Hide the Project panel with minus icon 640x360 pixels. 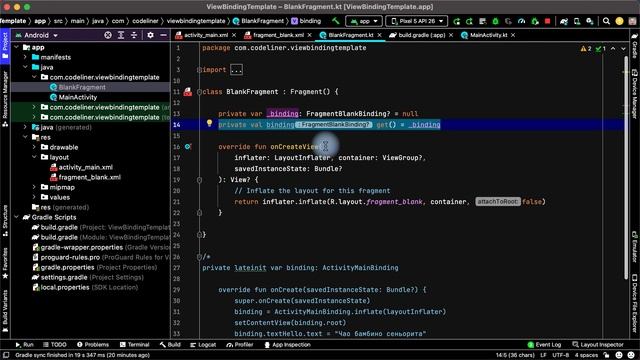coord(163,35)
